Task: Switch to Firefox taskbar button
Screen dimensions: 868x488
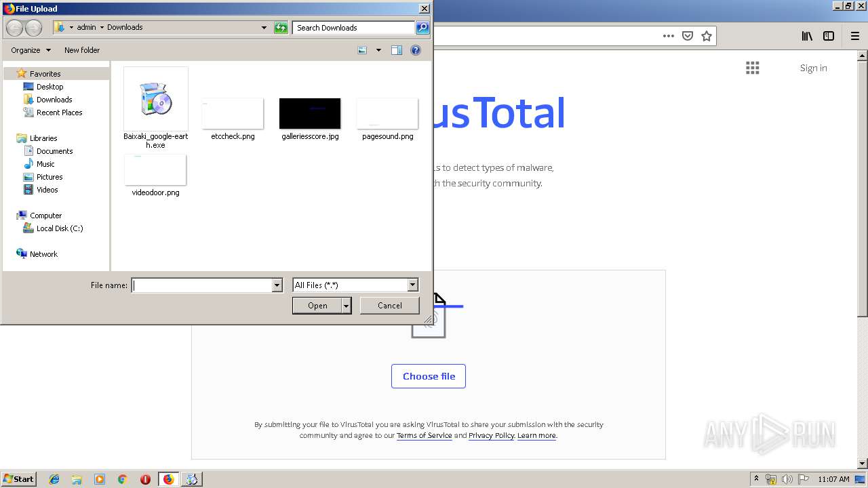Action: (x=169, y=479)
